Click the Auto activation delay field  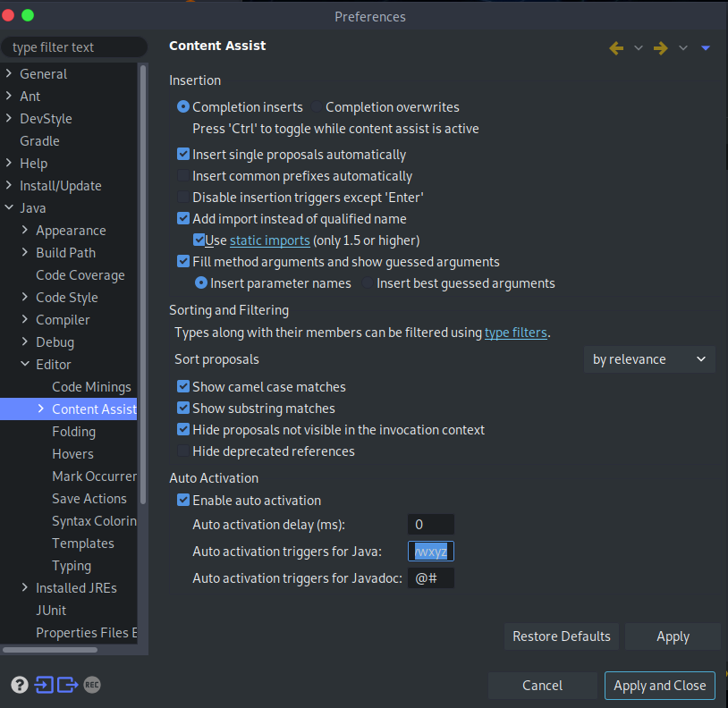coord(430,525)
